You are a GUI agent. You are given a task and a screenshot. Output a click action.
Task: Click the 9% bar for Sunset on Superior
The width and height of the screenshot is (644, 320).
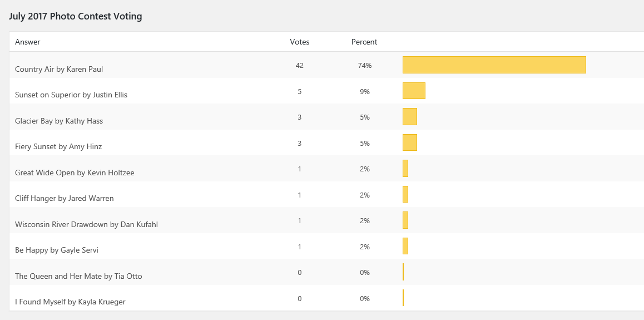[x=414, y=91]
